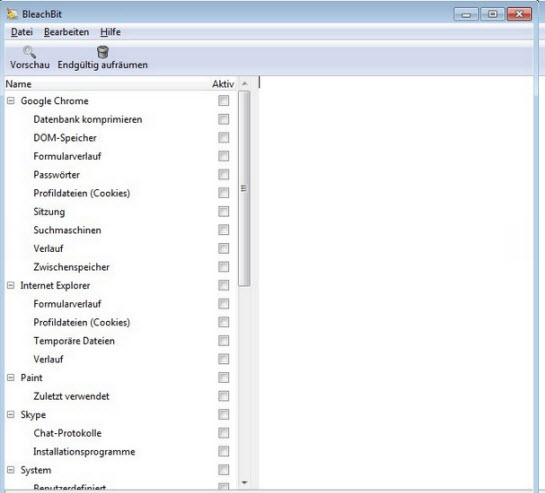
Task: Open the Hilfe menu
Action: (110, 32)
